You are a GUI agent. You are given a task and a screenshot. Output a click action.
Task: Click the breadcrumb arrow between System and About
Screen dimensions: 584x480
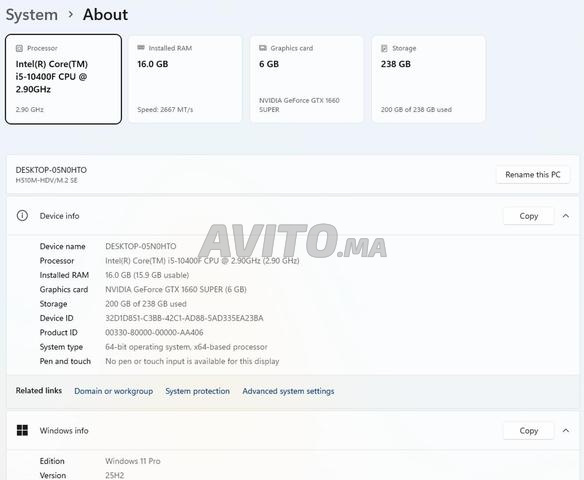(71, 15)
